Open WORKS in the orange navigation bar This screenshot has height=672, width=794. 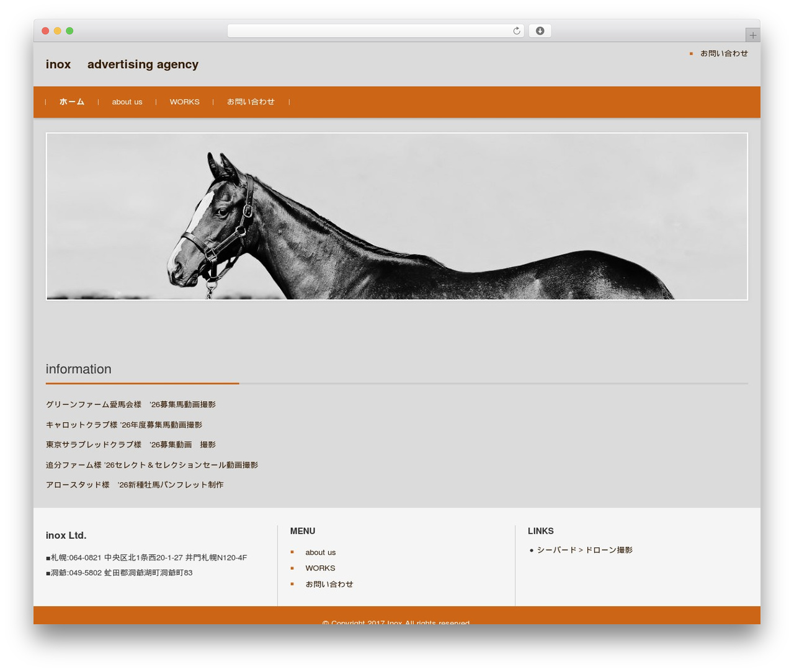(185, 102)
